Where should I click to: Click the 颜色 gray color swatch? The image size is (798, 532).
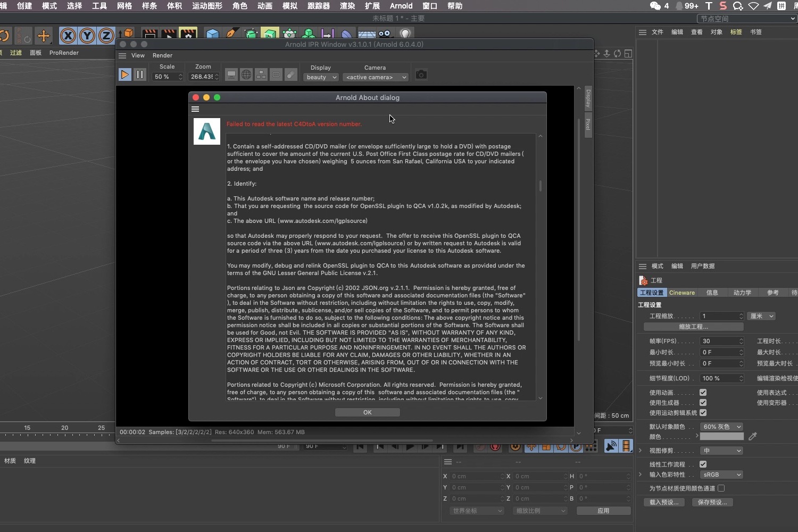[x=721, y=436]
